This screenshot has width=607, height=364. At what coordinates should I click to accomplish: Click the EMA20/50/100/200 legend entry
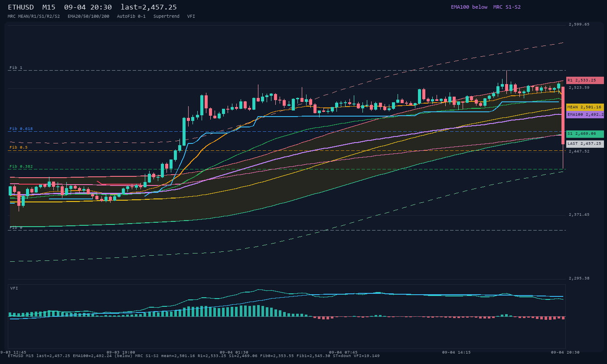(x=88, y=16)
